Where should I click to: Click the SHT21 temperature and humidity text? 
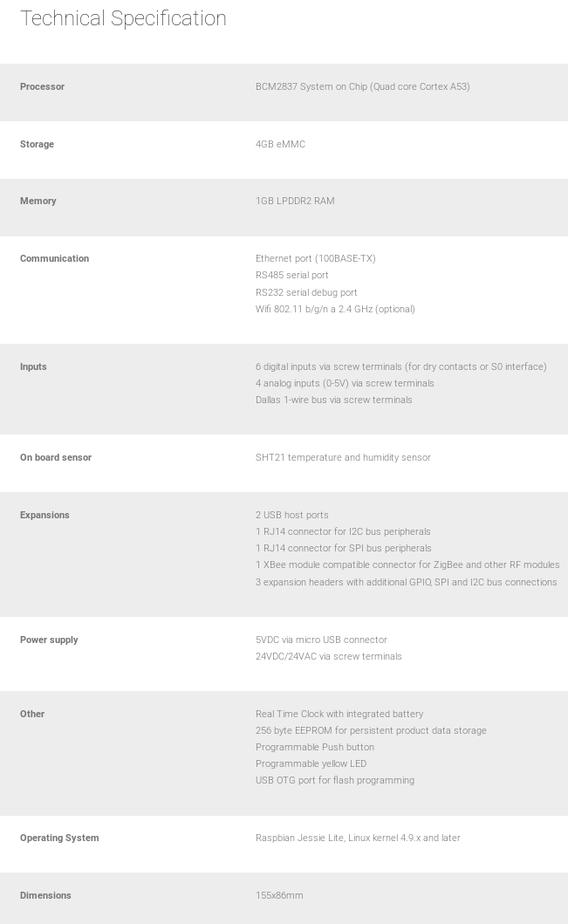[x=343, y=457]
